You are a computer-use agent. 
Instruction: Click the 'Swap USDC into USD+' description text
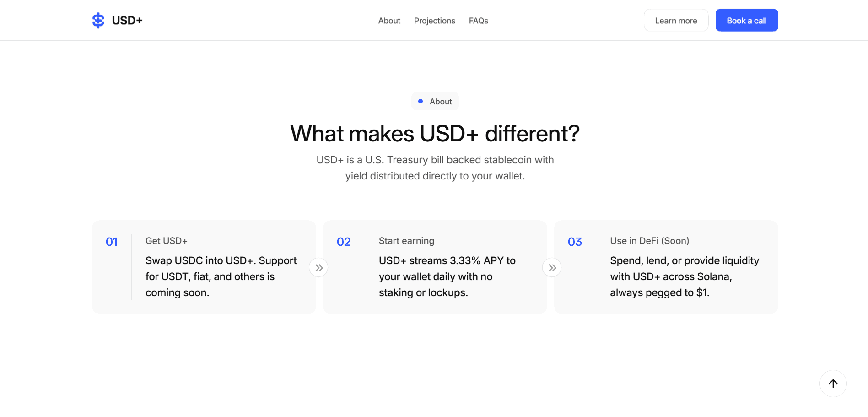(x=221, y=276)
